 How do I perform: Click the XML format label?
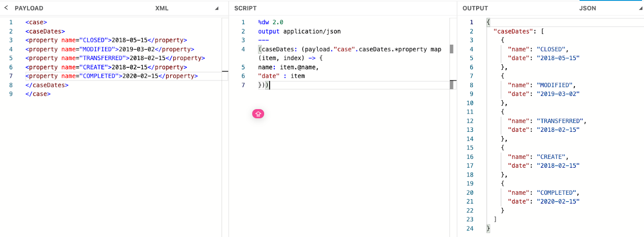coord(162,8)
